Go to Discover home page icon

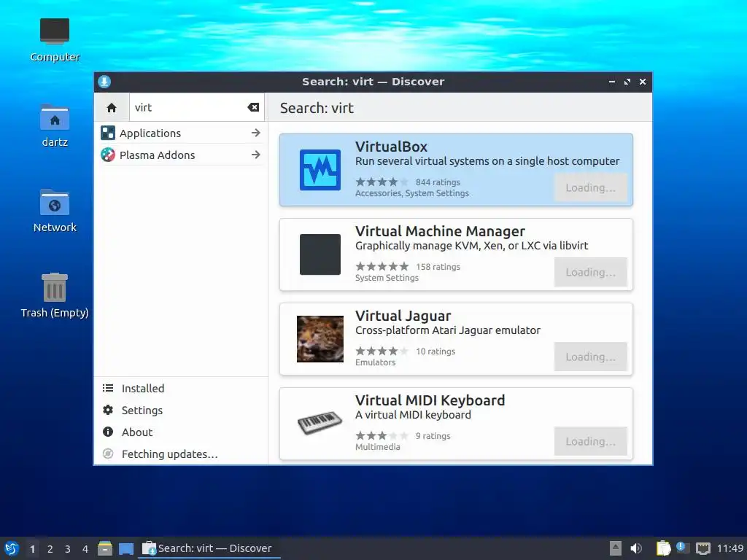(112, 108)
